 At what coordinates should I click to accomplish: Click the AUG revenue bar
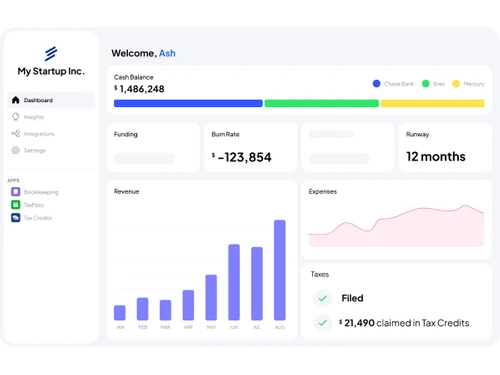point(280,270)
